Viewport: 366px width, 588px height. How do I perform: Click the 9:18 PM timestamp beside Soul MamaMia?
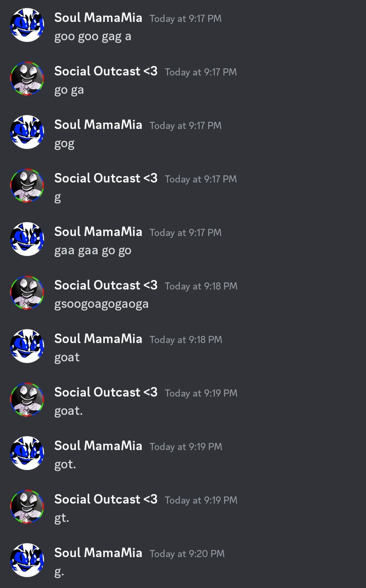(x=186, y=340)
